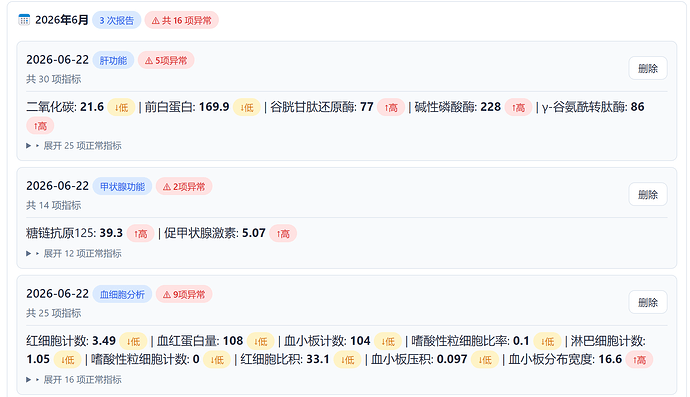The height and width of the screenshot is (397, 690).
Task: Click the 5项异常 warning badge
Action: point(166,60)
